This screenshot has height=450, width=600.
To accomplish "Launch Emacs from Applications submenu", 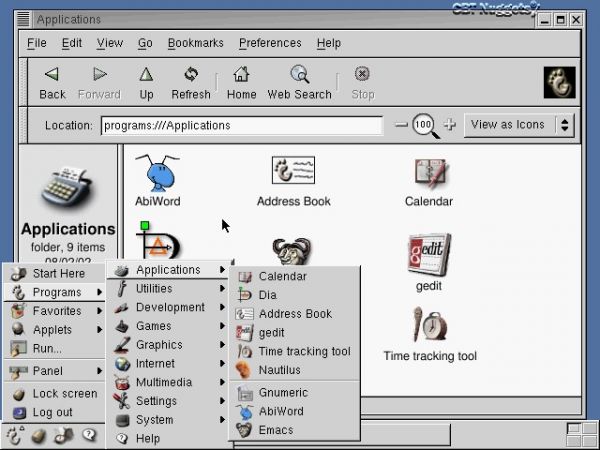I will [x=295, y=430].
